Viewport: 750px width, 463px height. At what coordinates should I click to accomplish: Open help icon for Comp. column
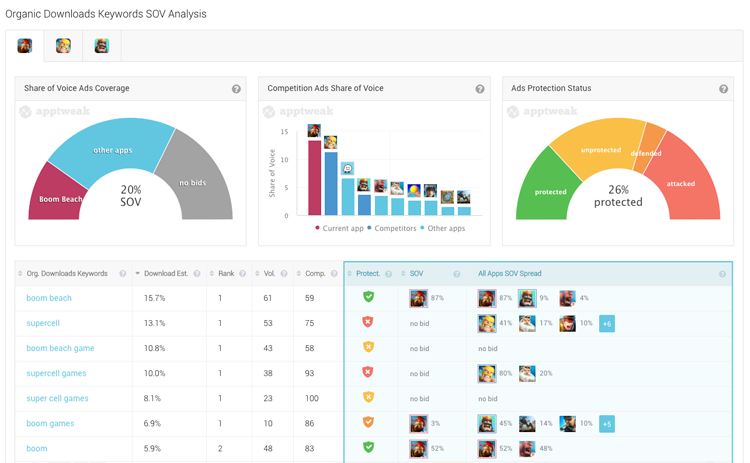coord(334,274)
